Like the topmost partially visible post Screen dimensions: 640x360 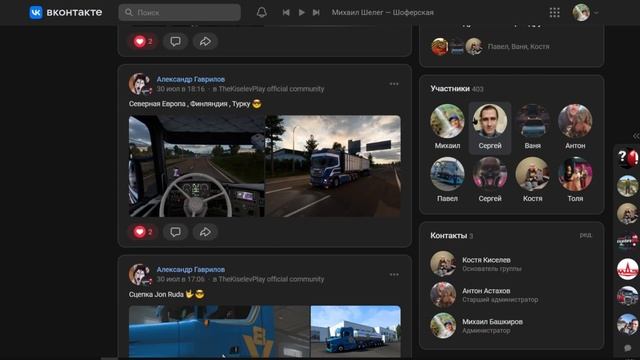(x=143, y=41)
